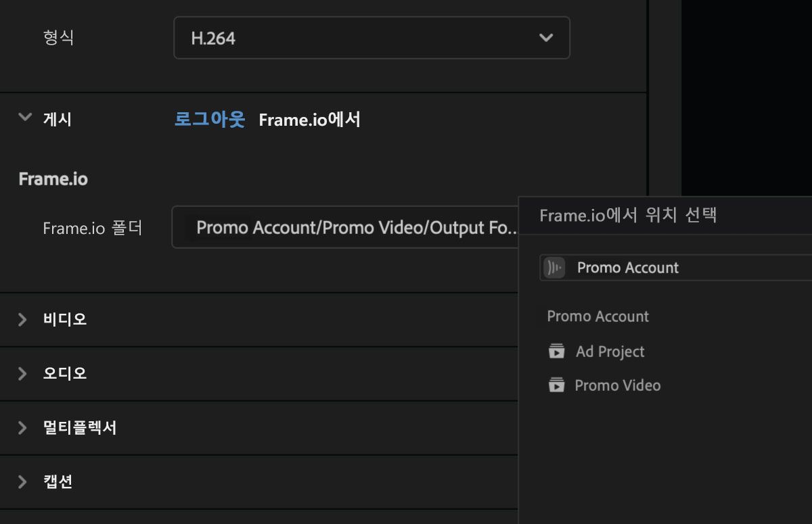The image size is (812, 524).
Task: Click the Promo Video project icon
Action: click(x=556, y=385)
